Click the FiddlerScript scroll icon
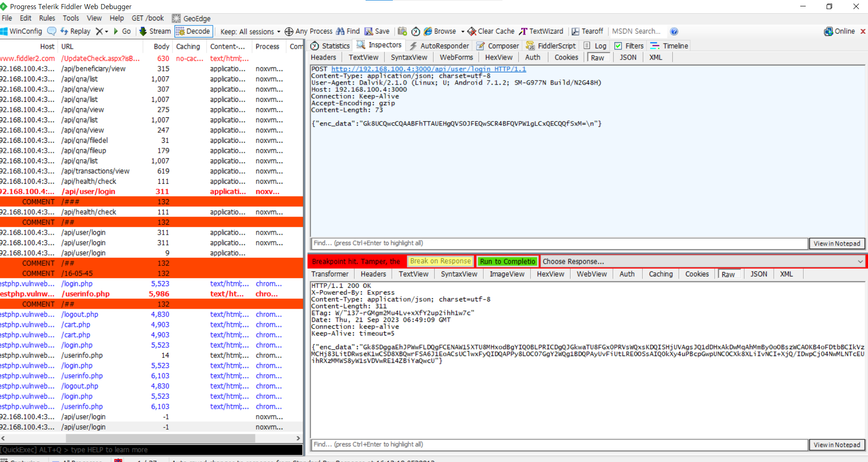 click(x=530, y=46)
